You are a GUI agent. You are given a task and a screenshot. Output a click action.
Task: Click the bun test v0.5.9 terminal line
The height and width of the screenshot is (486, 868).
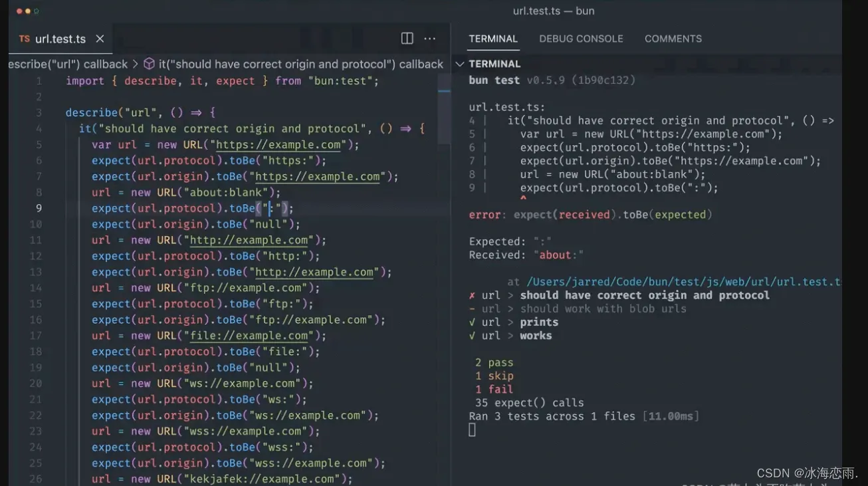552,80
